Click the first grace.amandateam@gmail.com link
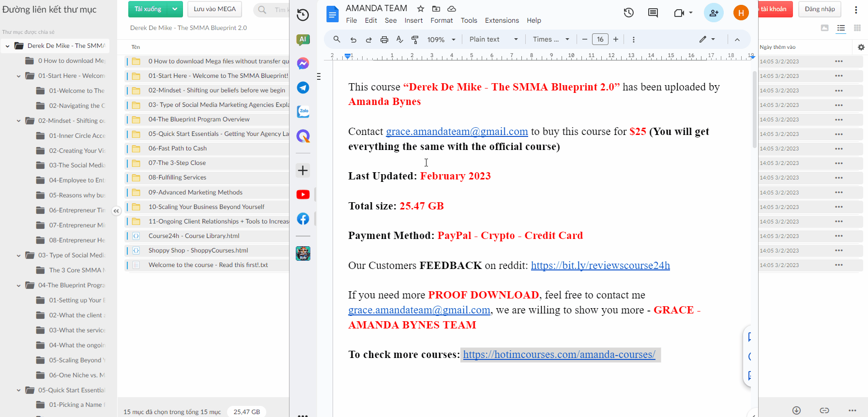This screenshot has height=417, width=868. [x=457, y=132]
